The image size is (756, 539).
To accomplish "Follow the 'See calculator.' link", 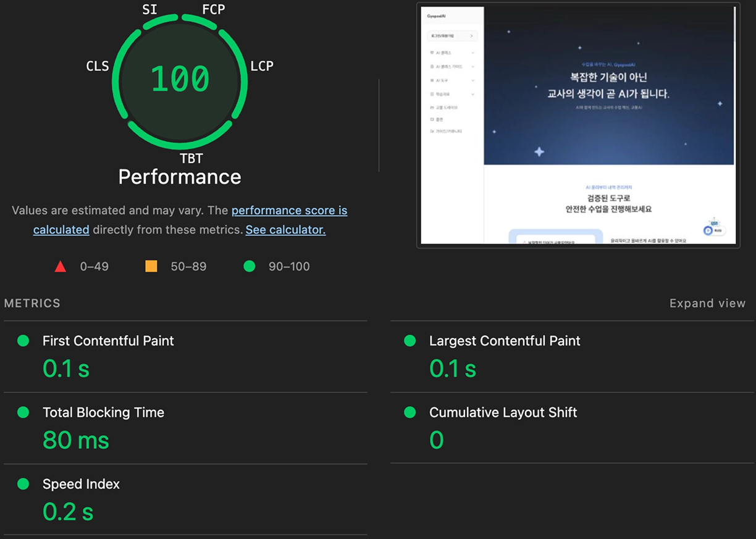I will (x=285, y=230).
